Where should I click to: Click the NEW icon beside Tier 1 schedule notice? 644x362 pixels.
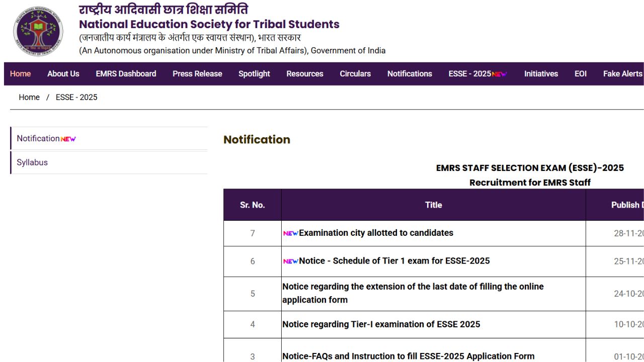(x=290, y=261)
